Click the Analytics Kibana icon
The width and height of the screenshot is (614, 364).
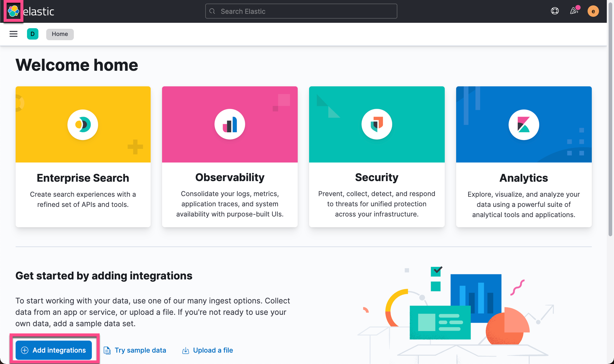(523, 124)
